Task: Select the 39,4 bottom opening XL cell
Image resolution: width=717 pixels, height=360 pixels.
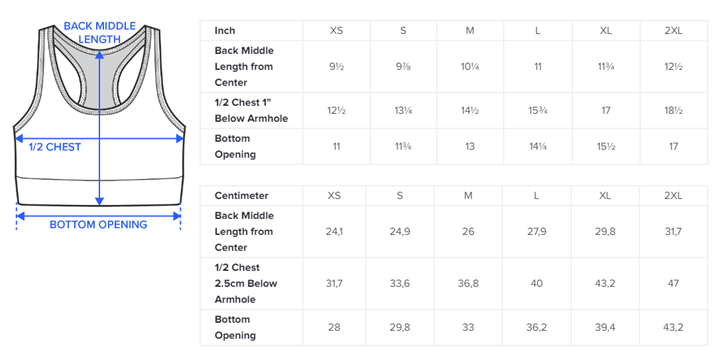Action: click(x=605, y=327)
